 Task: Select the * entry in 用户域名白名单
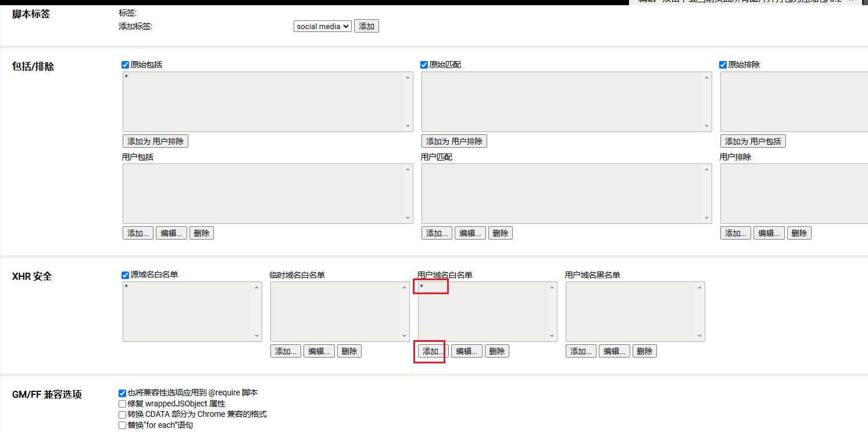coord(422,287)
